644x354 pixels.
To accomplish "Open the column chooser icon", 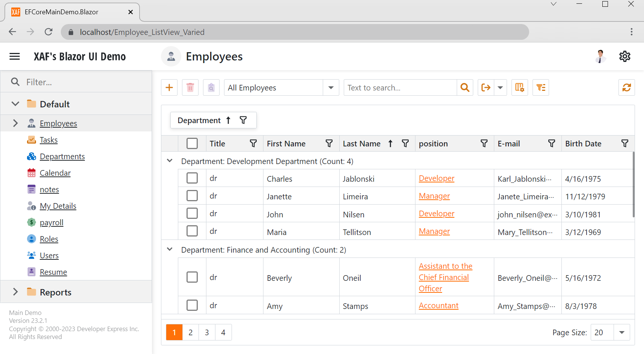I will click(520, 87).
